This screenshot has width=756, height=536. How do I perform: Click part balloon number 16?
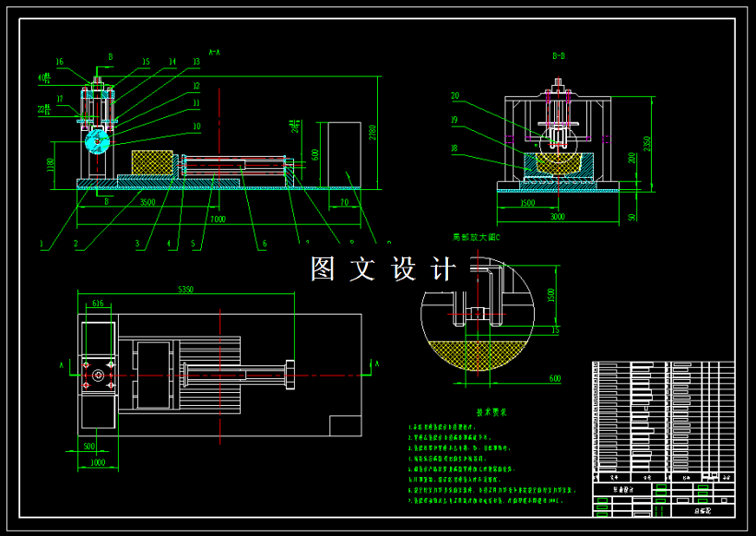(x=59, y=62)
